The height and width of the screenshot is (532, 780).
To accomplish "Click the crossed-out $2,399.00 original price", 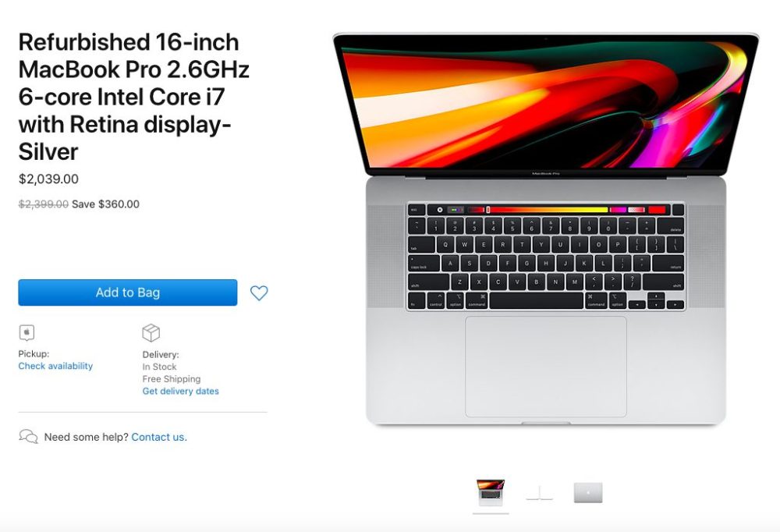I will point(43,204).
